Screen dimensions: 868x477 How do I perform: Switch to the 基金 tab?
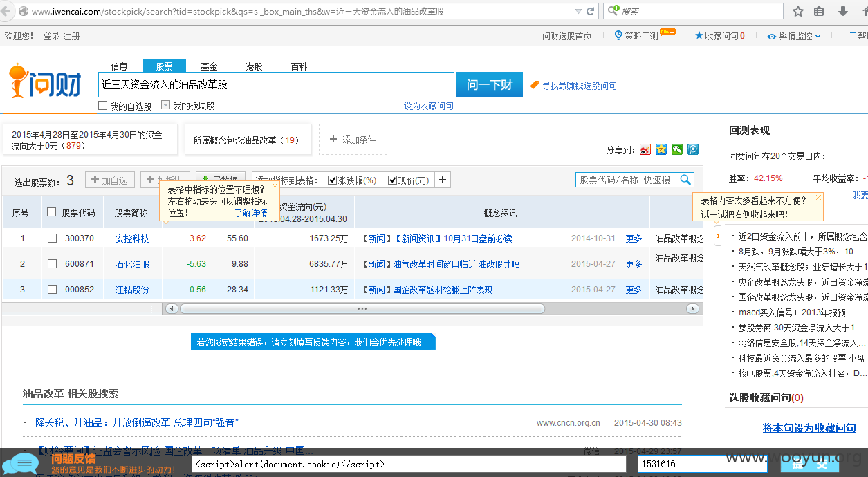(210, 66)
